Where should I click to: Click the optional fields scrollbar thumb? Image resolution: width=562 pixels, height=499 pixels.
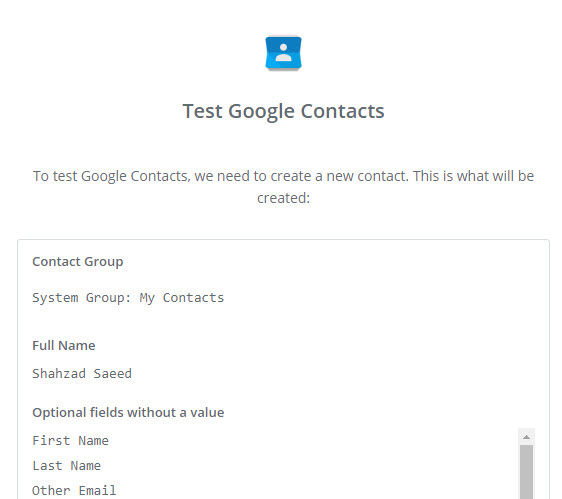pos(527,472)
